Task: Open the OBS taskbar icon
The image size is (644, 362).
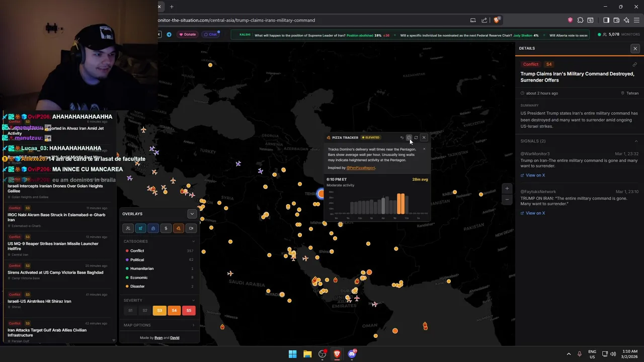Action: 323,354
